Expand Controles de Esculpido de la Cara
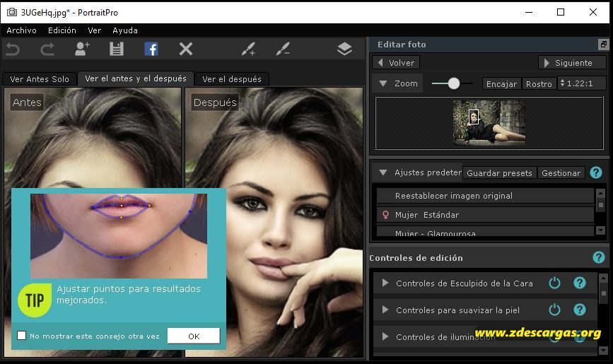613x364 pixels. pyautogui.click(x=385, y=283)
